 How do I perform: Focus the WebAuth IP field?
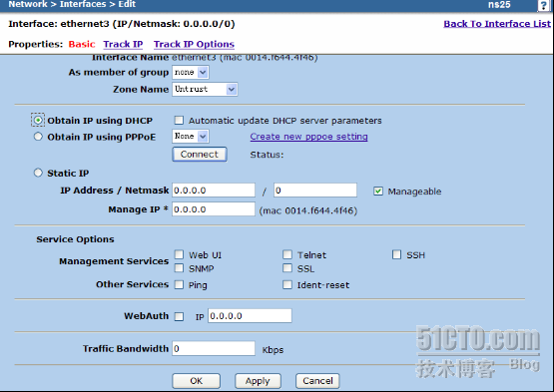[x=250, y=316]
